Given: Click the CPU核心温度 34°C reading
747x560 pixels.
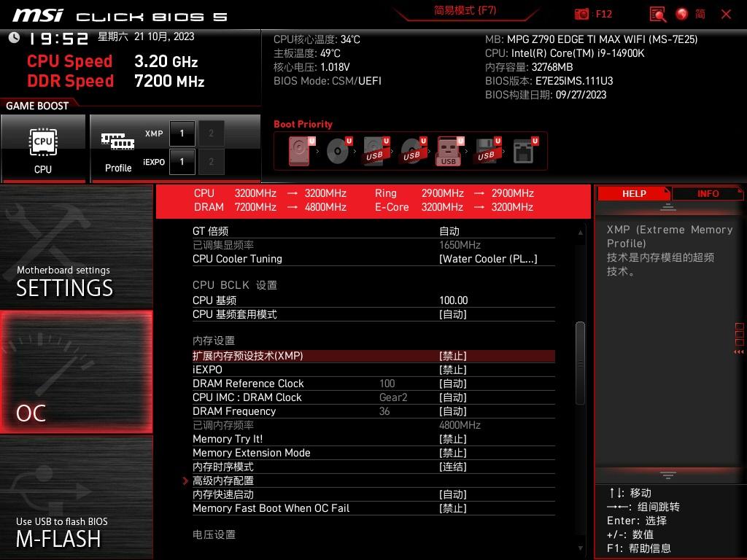Looking at the screenshot, I should [x=317, y=39].
